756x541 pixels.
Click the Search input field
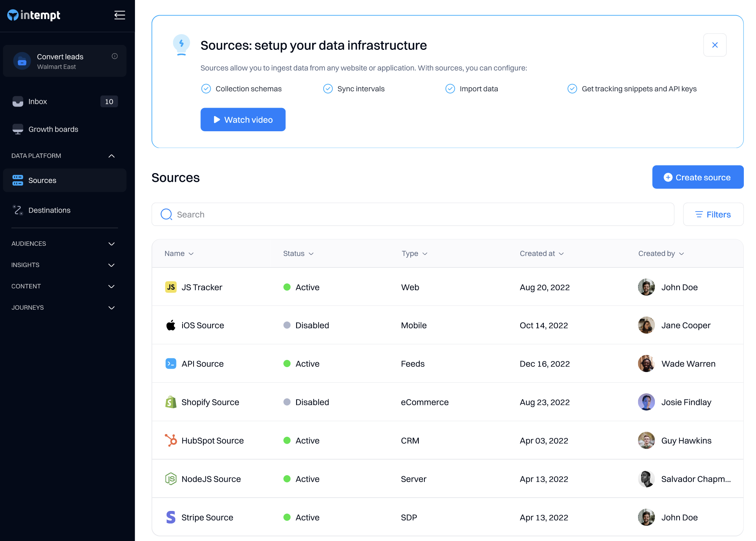[x=413, y=214]
